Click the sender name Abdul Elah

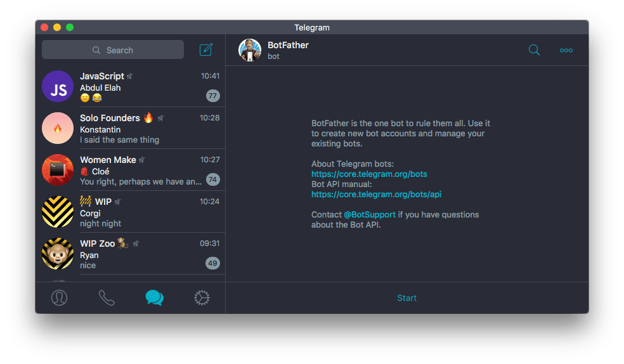100,88
